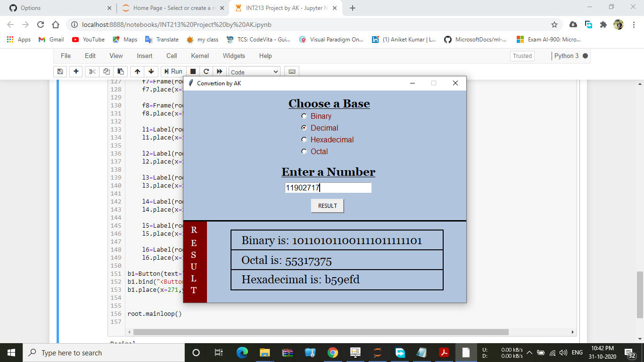Click the Enter a Number input field
644x362 pixels.
click(x=328, y=188)
